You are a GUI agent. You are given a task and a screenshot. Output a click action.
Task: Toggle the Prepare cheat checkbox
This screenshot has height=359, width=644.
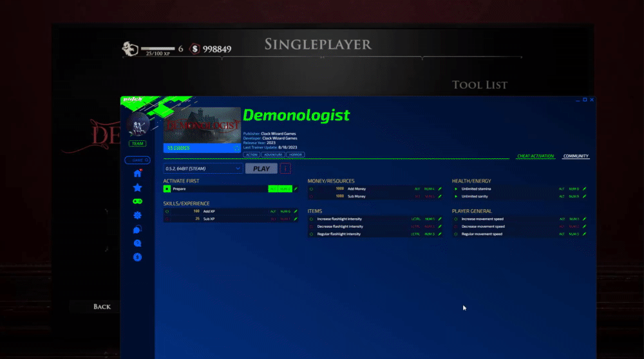167,189
